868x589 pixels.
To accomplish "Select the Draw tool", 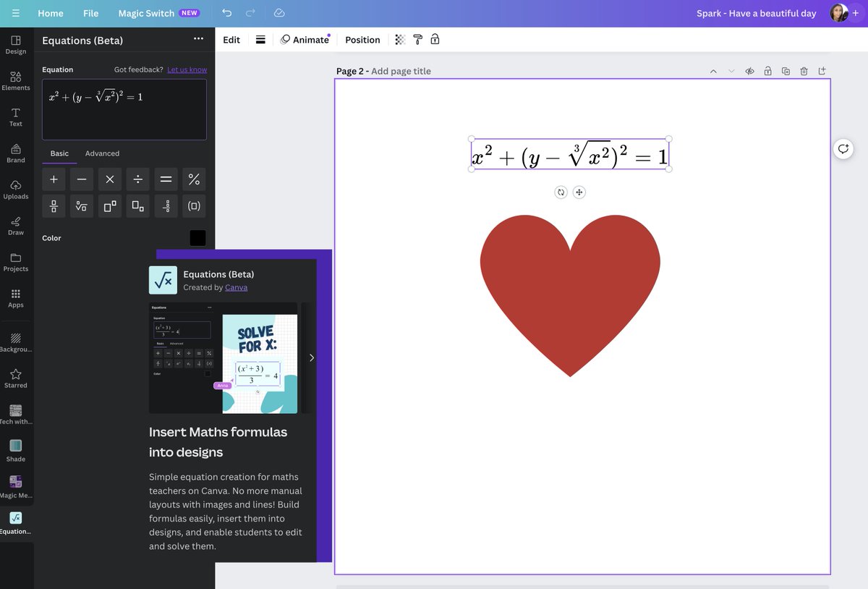I will point(15,224).
